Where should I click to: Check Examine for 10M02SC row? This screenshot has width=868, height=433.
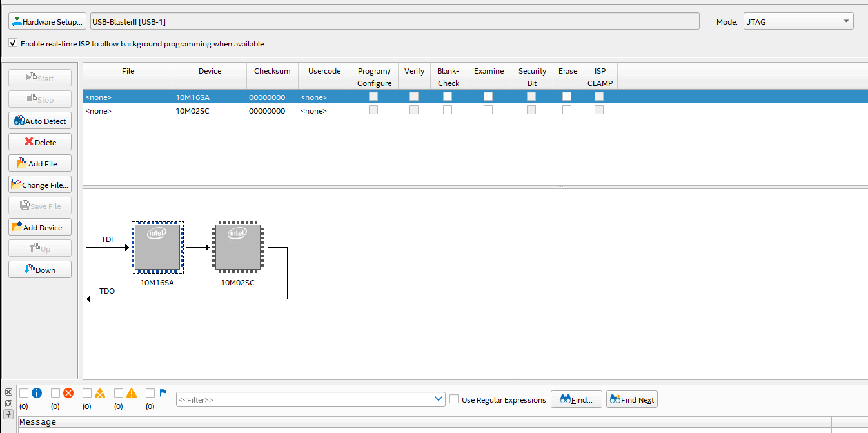point(488,110)
